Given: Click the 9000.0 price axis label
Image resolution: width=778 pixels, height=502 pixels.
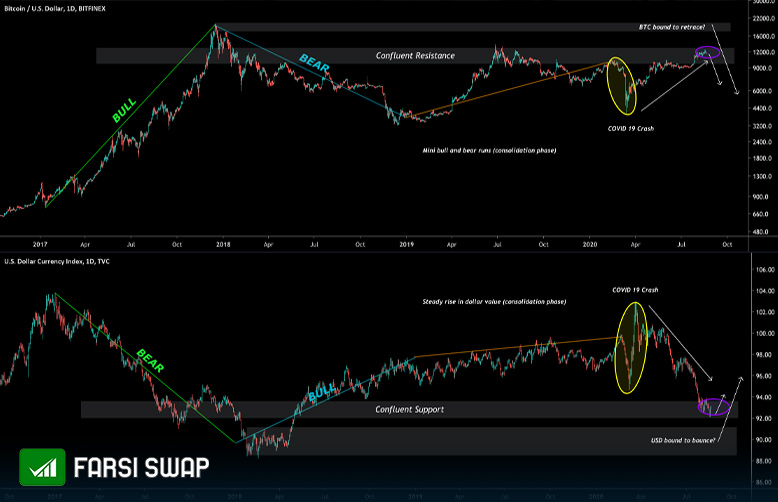Looking at the screenshot, I should [x=765, y=68].
